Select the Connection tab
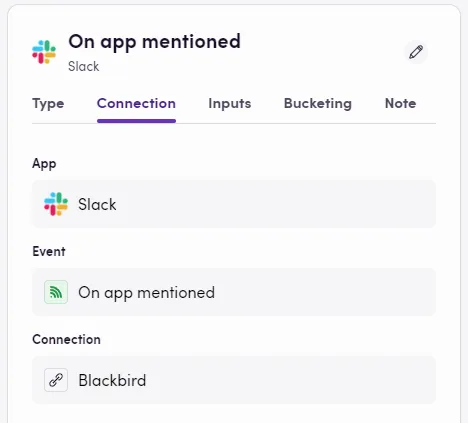 tap(136, 104)
